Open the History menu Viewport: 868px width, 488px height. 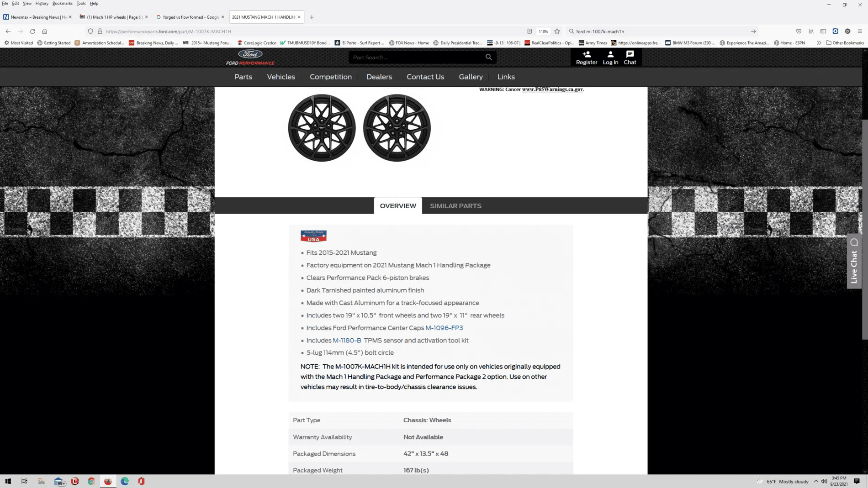click(x=42, y=4)
